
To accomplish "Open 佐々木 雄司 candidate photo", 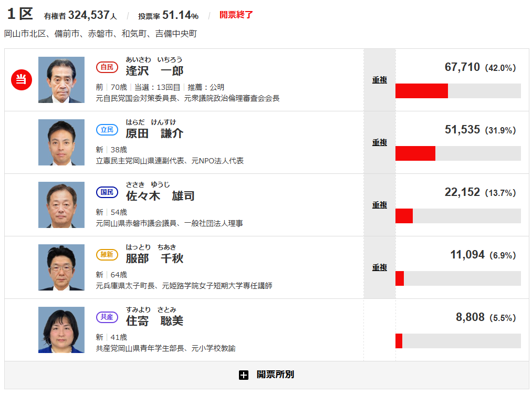I will 61,205.
